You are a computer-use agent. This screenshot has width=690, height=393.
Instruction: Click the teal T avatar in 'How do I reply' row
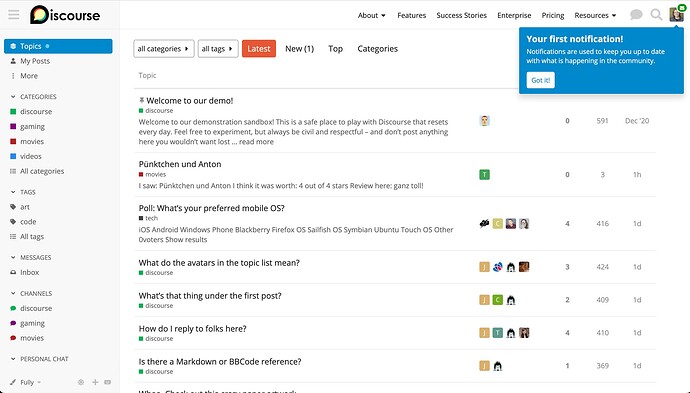pyautogui.click(x=498, y=333)
